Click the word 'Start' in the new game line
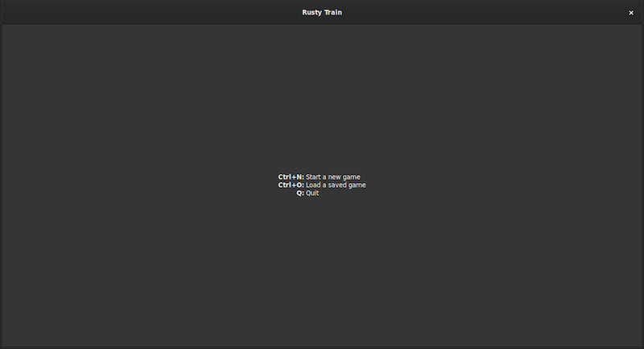The image size is (644, 349). coord(314,177)
